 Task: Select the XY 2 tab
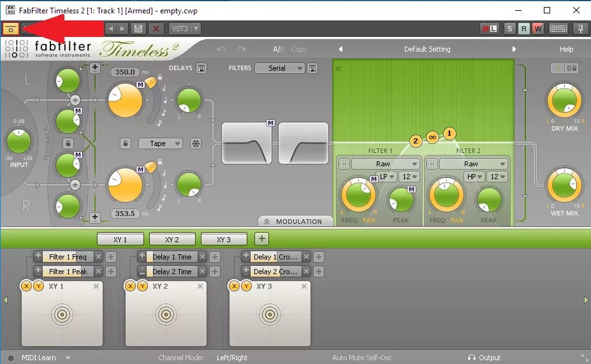(172, 239)
